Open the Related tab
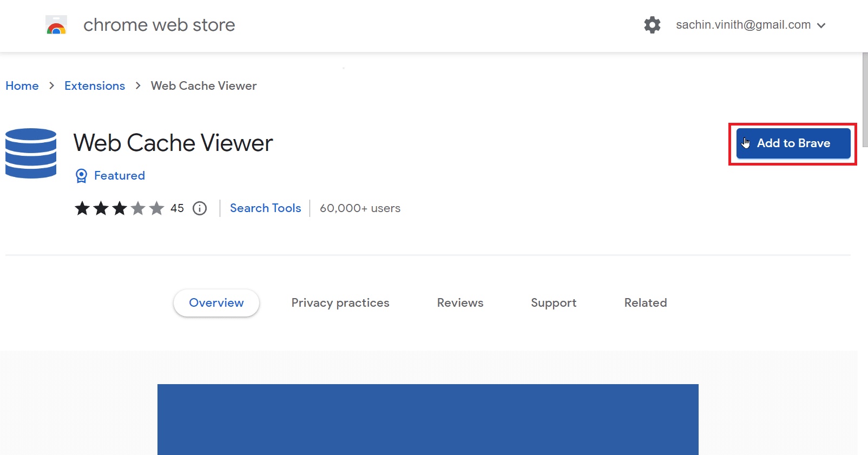The height and width of the screenshot is (455, 868). coord(646,303)
